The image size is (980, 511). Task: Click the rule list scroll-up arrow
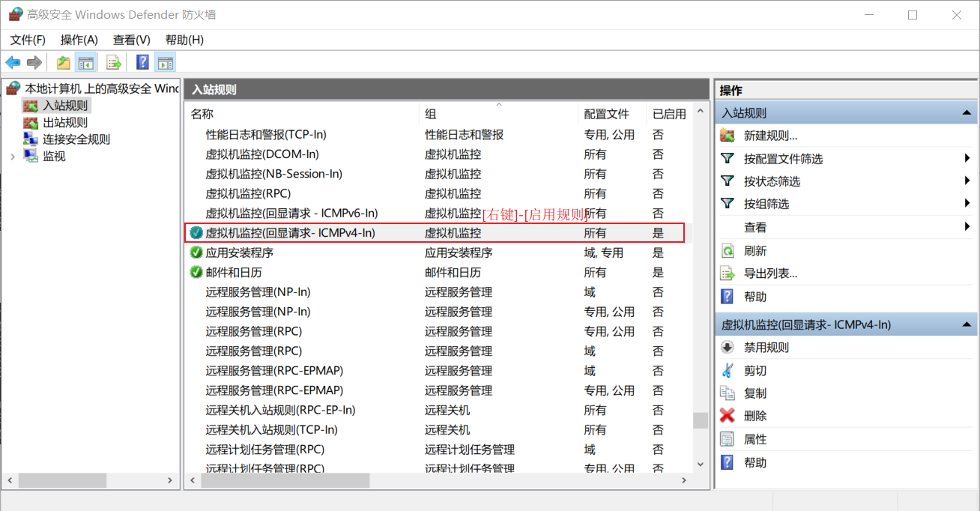coord(701,112)
